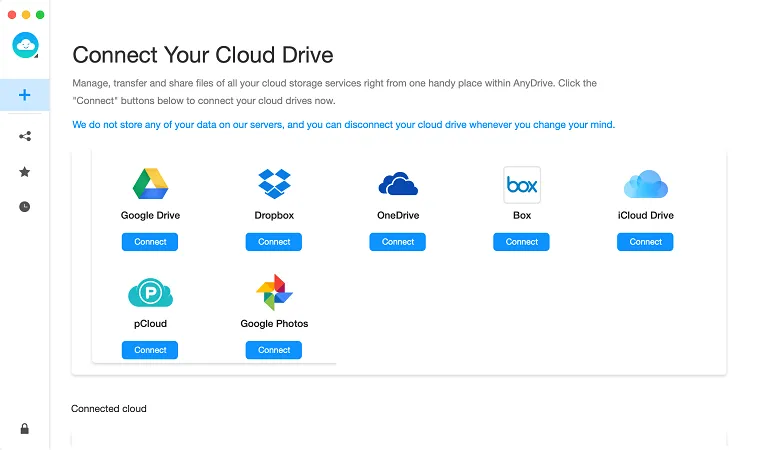Click the Google Photos pinwheel icon
Image resolution: width=760 pixels, height=450 pixels.
(x=274, y=292)
